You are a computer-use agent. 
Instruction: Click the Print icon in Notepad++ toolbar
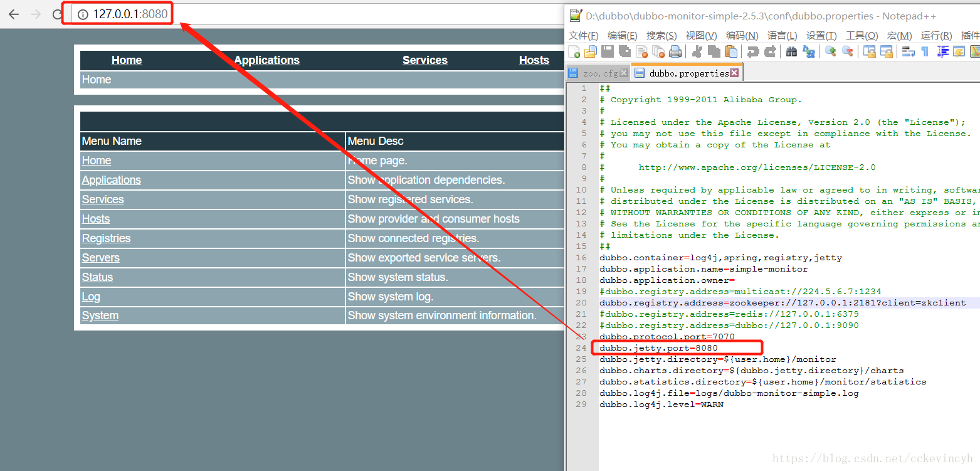point(675,51)
